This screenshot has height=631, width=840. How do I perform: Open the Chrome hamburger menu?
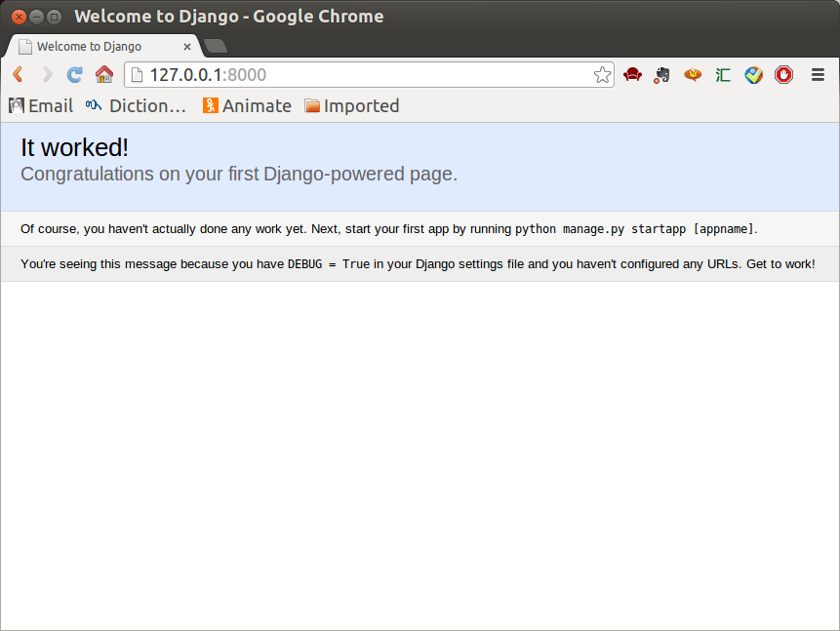coord(818,74)
